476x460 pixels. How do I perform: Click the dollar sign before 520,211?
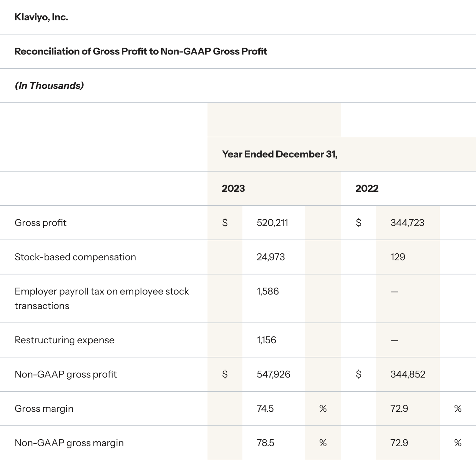tap(225, 223)
